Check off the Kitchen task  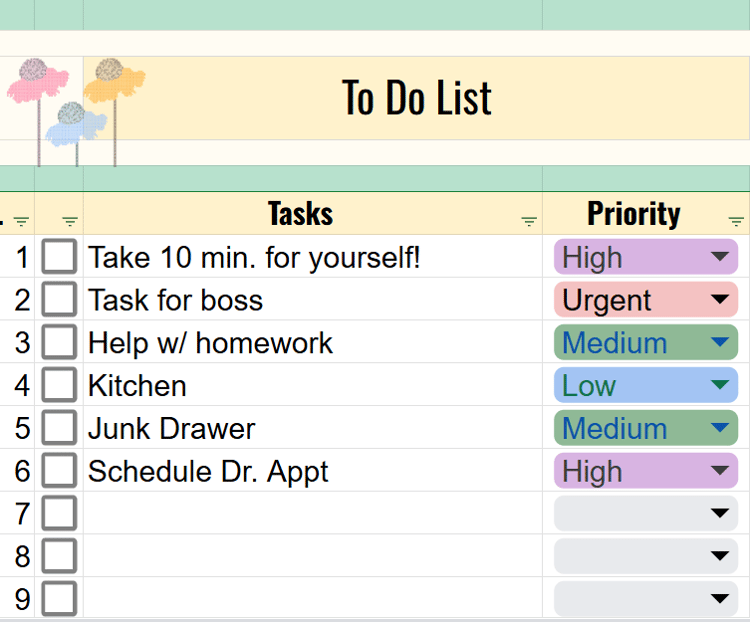[60, 386]
